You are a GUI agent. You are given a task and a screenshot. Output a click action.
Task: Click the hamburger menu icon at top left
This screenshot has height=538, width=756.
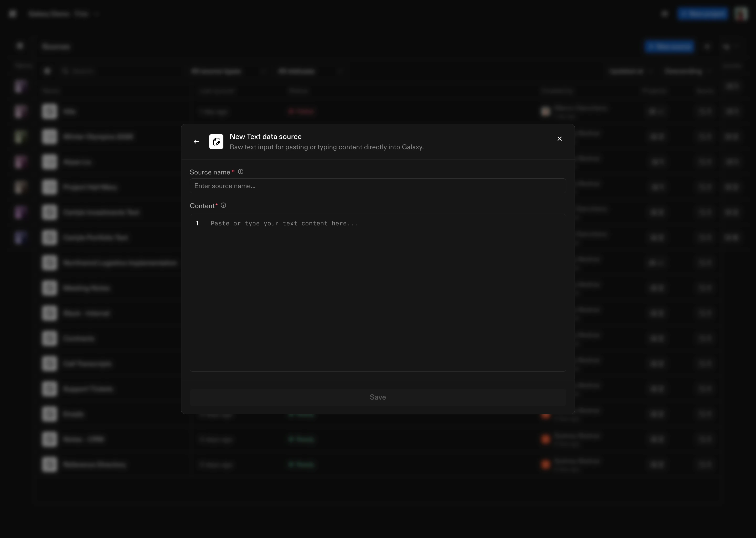pyautogui.click(x=13, y=14)
